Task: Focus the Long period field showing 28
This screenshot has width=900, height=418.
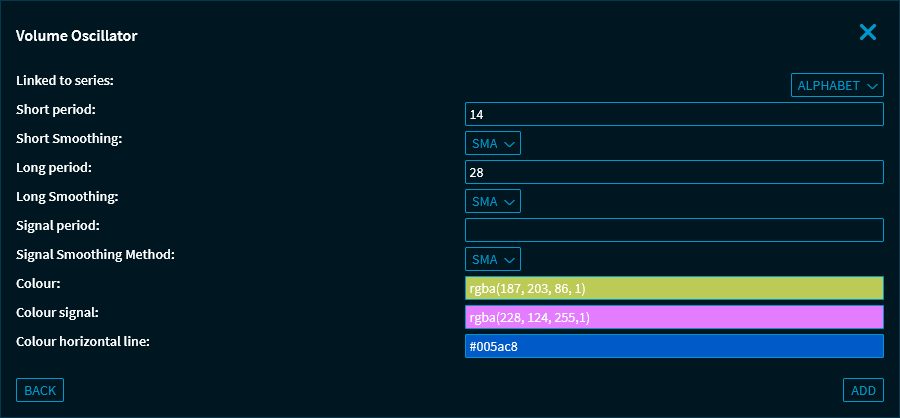Action: tap(674, 173)
